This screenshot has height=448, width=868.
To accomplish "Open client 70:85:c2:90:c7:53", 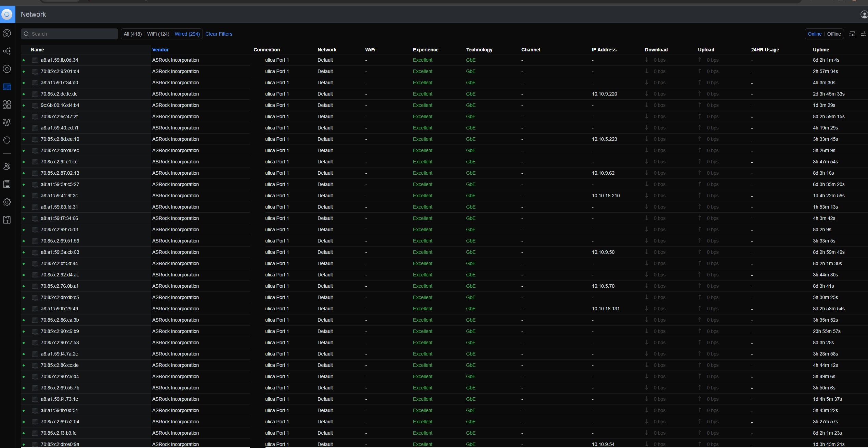I will pyautogui.click(x=60, y=343).
